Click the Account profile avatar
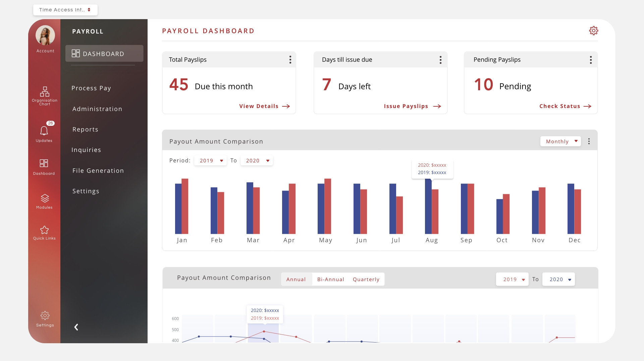Viewport: 644px width, 361px height. click(45, 35)
